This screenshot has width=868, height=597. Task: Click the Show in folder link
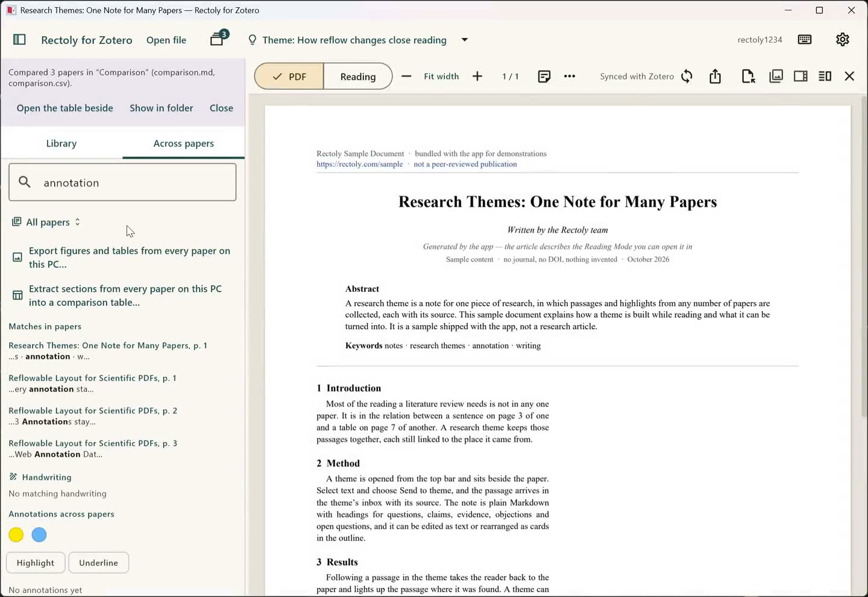point(162,108)
